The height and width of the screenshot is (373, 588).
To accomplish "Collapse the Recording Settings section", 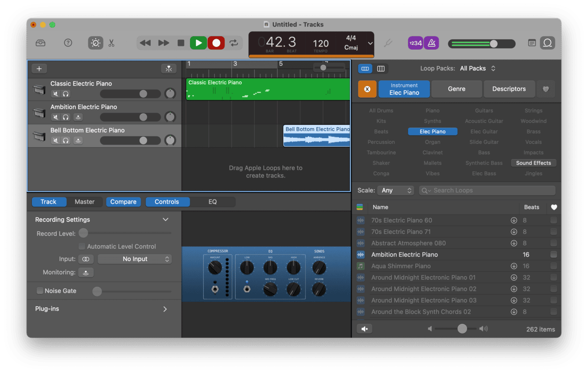I will pyautogui.click(x=165, y=220).
